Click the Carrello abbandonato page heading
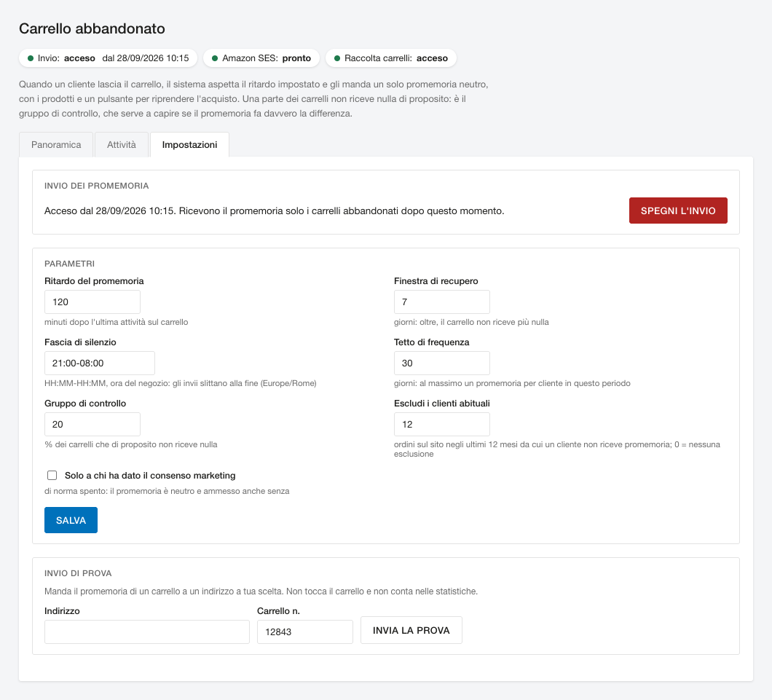Image resolution: width=772 pixels, height=700 pixels. pos(92,28)
